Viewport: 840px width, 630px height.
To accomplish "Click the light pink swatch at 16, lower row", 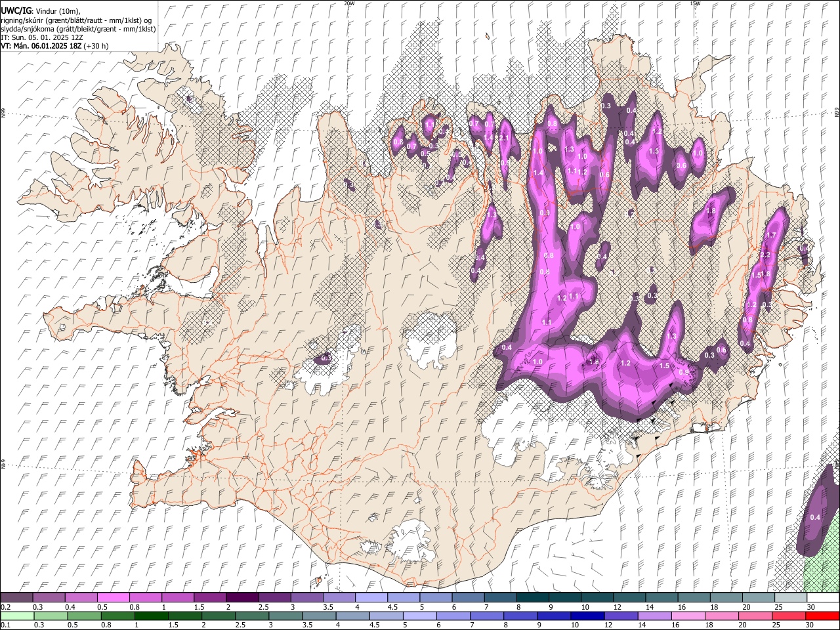I will [x=688, y=616].
